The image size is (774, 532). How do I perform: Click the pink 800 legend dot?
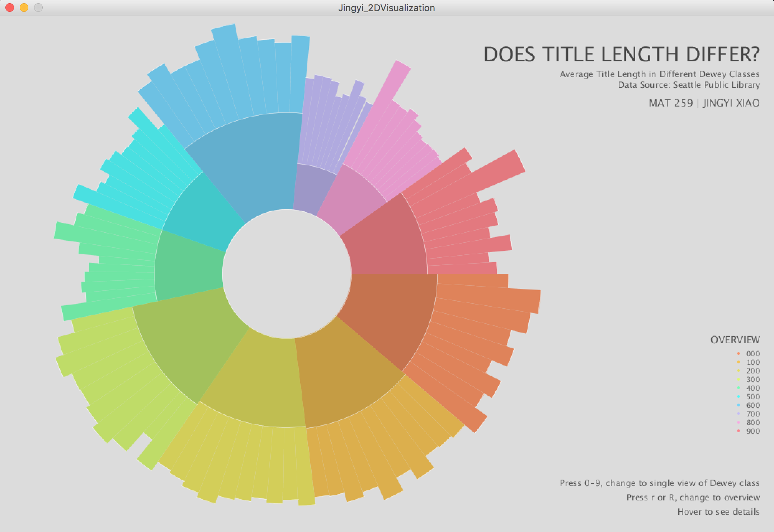(x=738, y=423)
